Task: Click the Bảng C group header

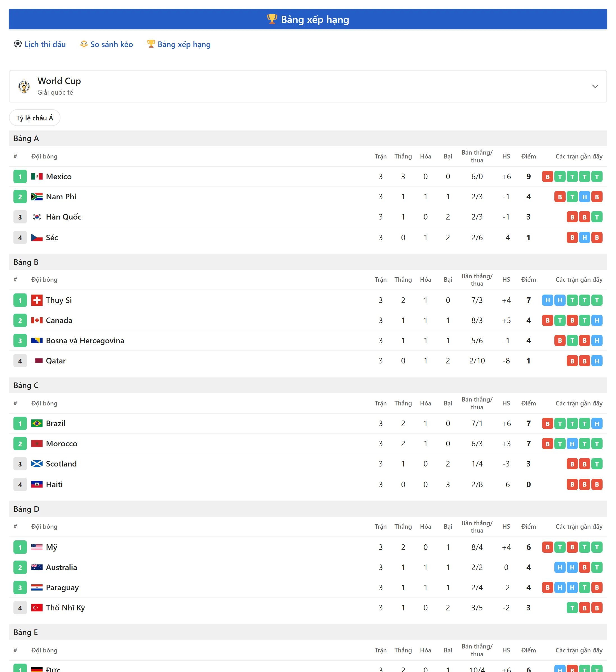Action: 308,385
